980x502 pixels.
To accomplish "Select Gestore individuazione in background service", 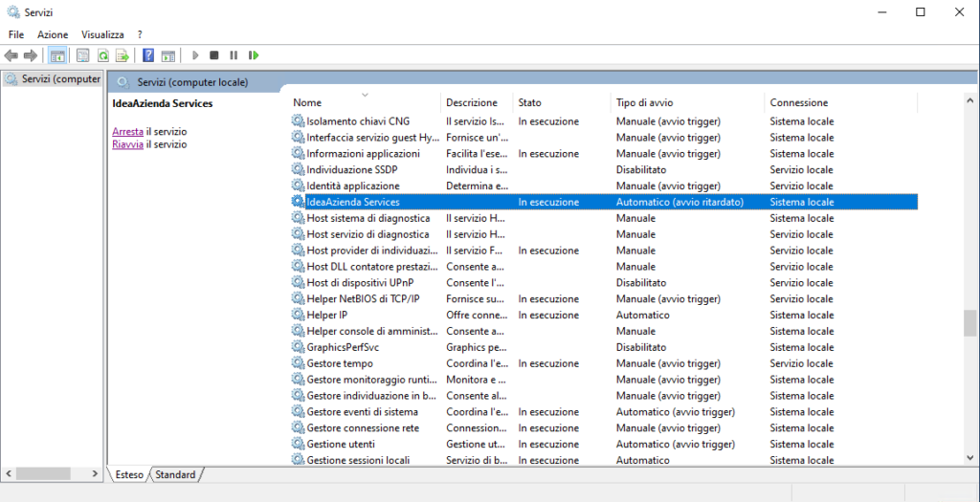I will [x=604, y=396].
